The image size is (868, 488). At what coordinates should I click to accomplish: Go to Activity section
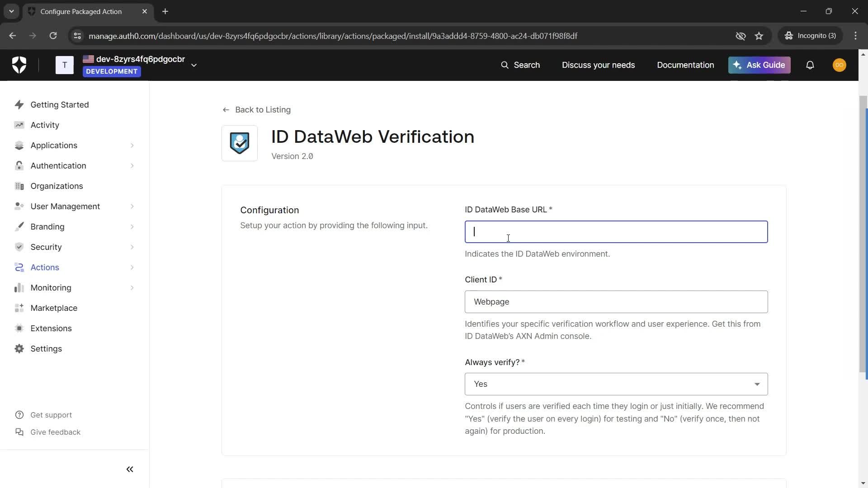pyautogui.click(x=45, y=125)
